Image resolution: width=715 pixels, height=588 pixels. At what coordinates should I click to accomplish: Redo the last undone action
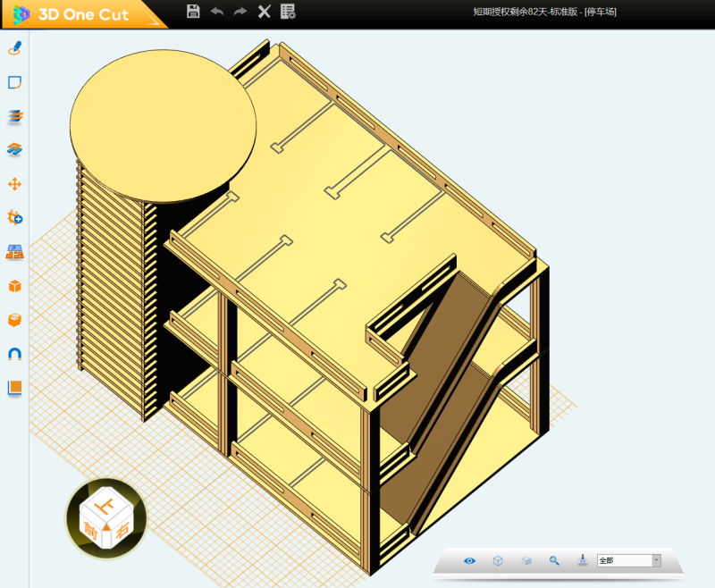coord(240,12)
